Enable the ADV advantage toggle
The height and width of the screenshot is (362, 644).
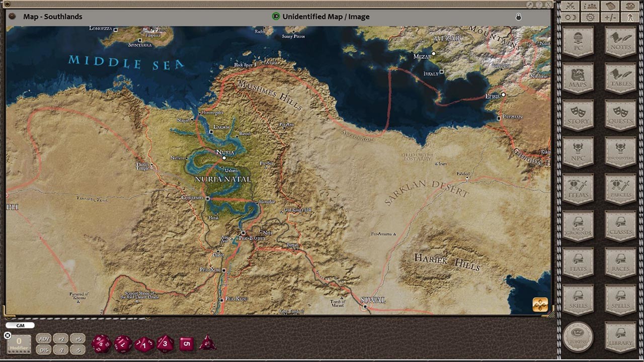pos(44,339)
